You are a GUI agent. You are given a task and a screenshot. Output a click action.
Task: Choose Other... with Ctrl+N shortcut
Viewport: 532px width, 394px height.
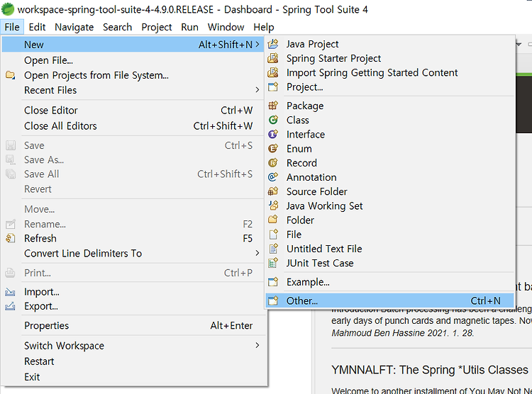[390, 300]
